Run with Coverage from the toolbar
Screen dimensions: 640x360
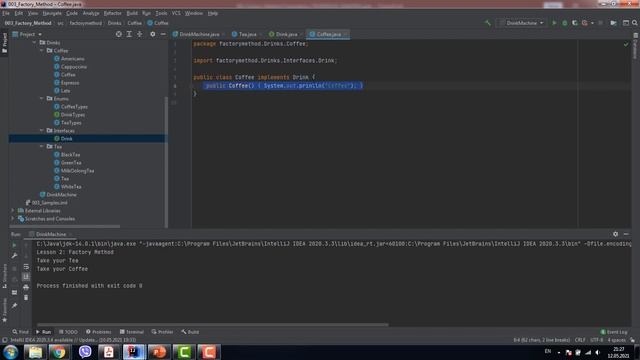click(575, 23)
